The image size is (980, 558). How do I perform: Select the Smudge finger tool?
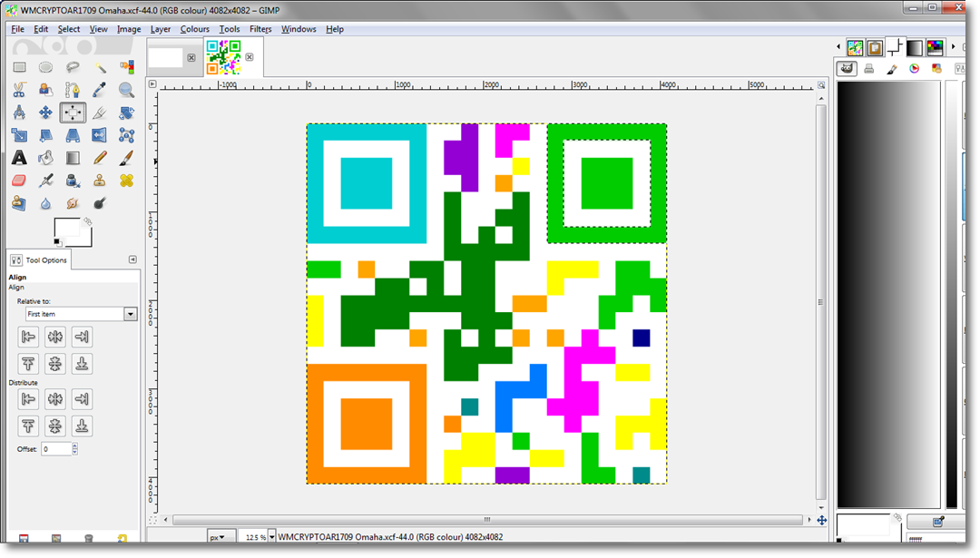point(73,203)
